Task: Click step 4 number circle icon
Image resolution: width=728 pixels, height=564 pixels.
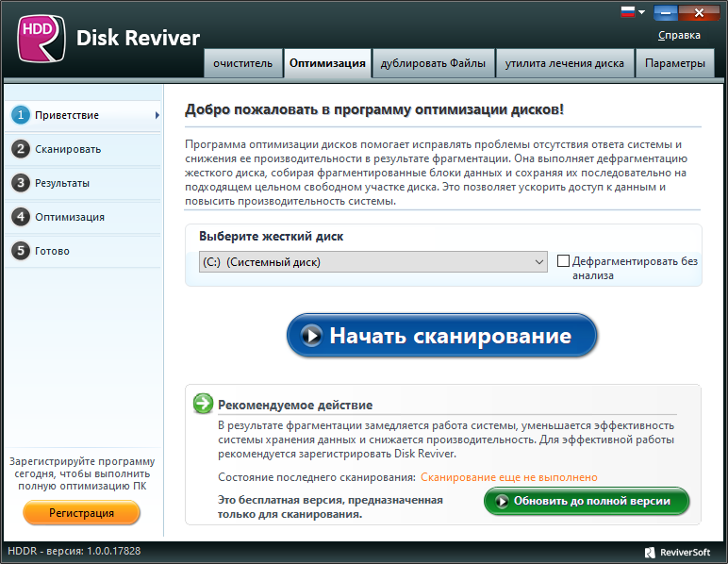Action: [x=21, y=217]
